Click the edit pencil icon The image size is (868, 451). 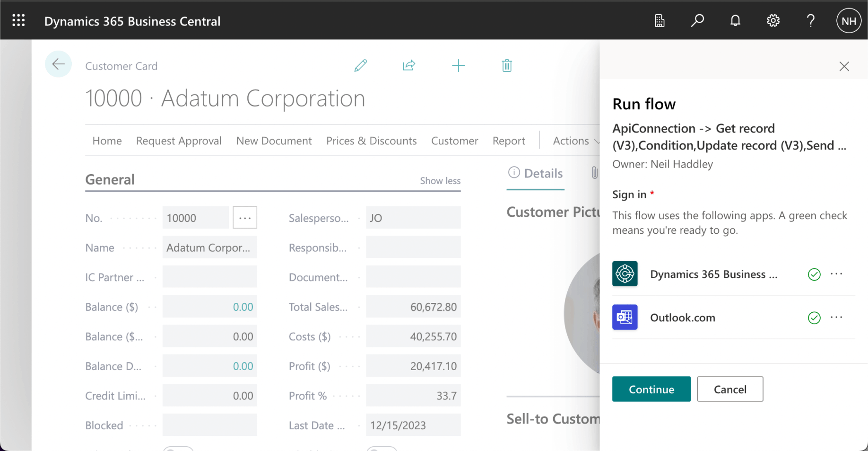360,66
